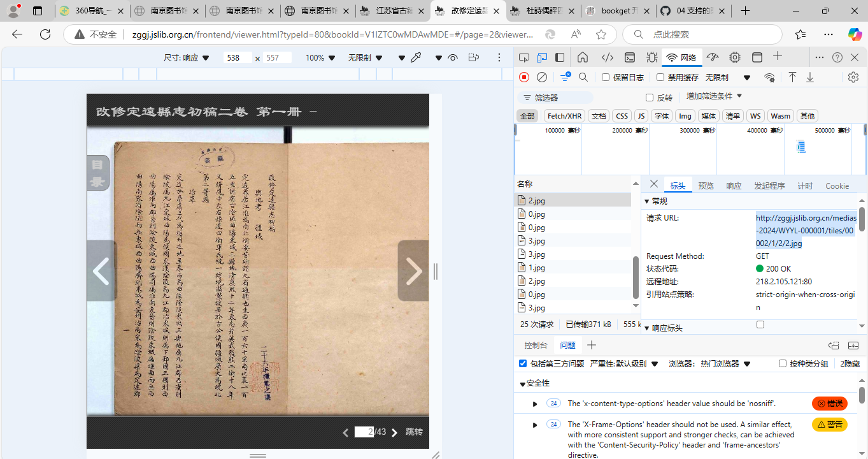Click the export HAR download arrow

[810, 77]
